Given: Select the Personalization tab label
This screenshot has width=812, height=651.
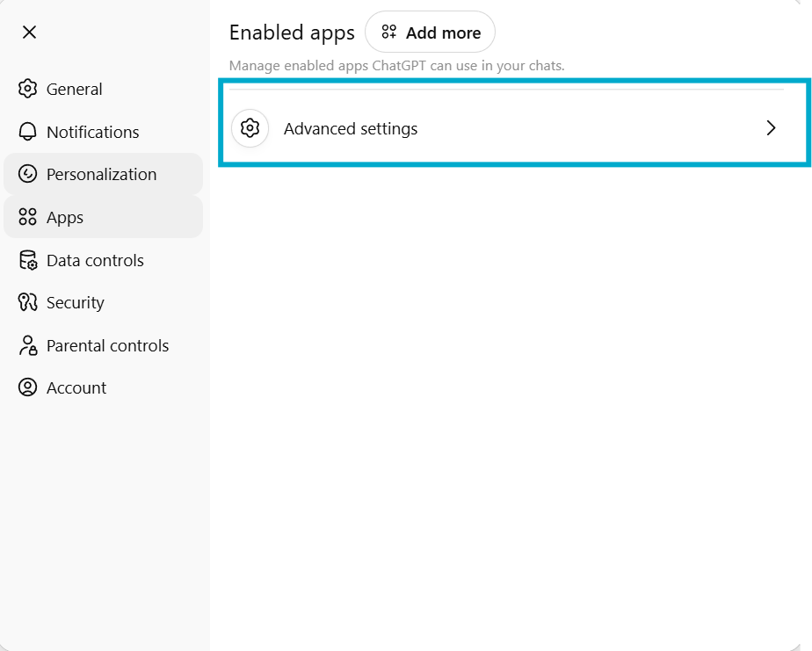Looking at the screenshot, I should pyautogui.click(x=102, y=174).
